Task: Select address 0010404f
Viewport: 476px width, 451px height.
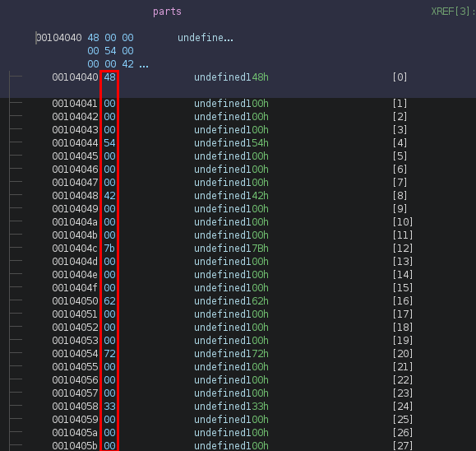Action: tap(75, 288)
